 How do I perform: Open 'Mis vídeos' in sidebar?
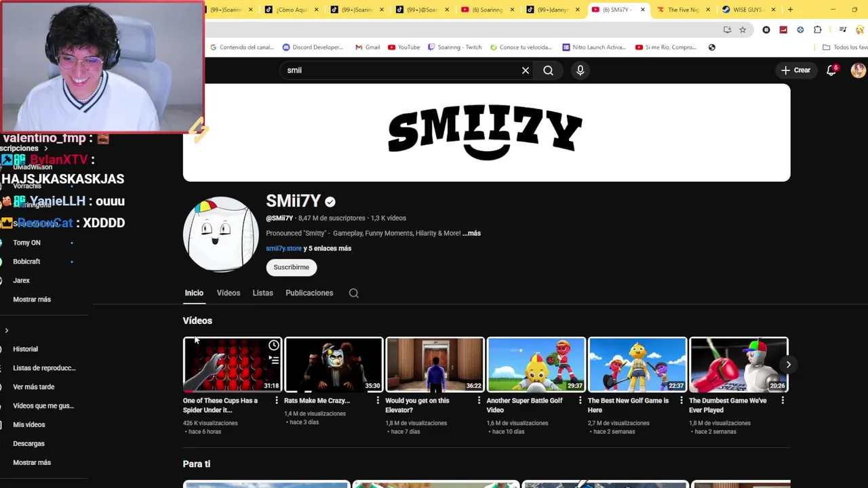click(x=29, y=425)
